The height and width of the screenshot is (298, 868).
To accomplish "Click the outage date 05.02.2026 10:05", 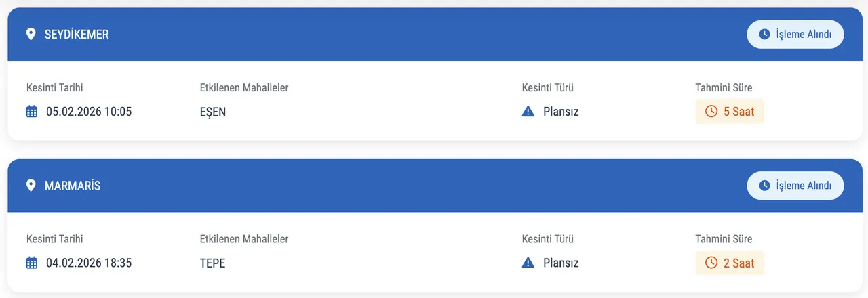I will 89,112.
